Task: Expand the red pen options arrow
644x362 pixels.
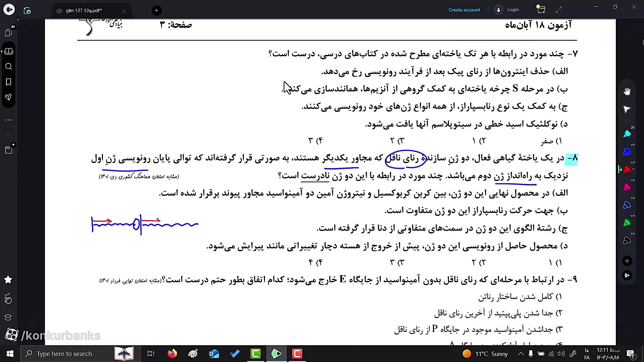Action: point(633,170)
